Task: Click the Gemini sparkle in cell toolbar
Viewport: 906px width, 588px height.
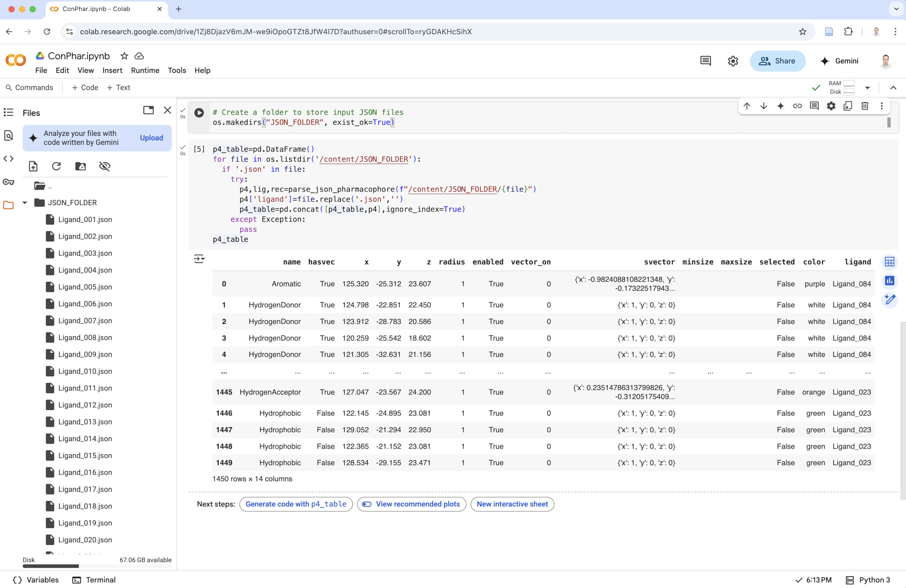Action: (x=781, y=106)
